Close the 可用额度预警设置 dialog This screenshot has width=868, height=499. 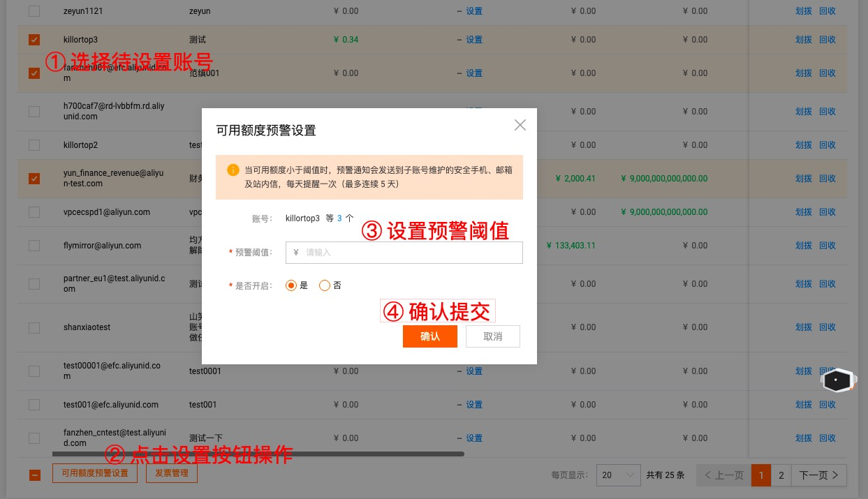point(520,125)
